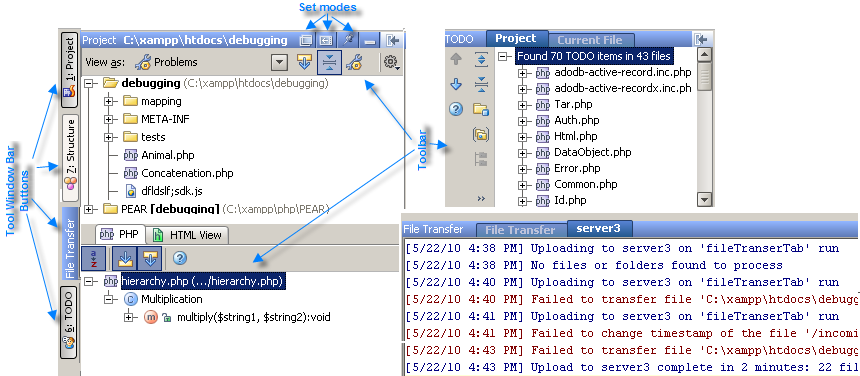The height and width of the screenshot is (376, 860).
Task: Click the Problems view wrench icon beside View as
Action: 143,62
